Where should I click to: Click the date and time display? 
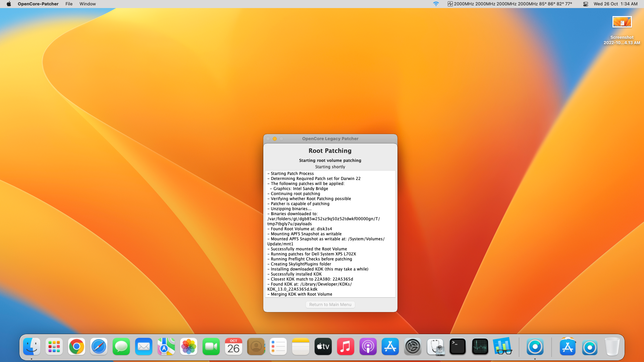[x=615, y=4]
